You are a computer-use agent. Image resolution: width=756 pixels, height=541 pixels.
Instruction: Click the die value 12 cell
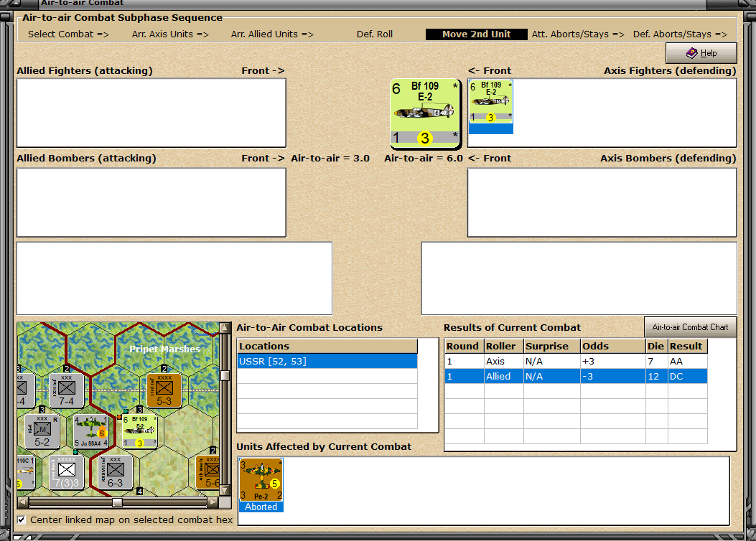(x=657, y=376)
